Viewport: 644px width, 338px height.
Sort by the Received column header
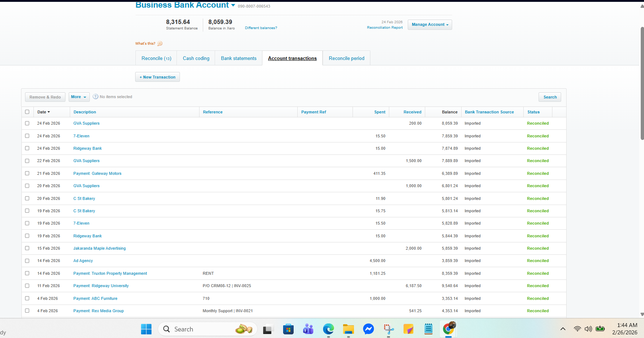pos(412,112)
